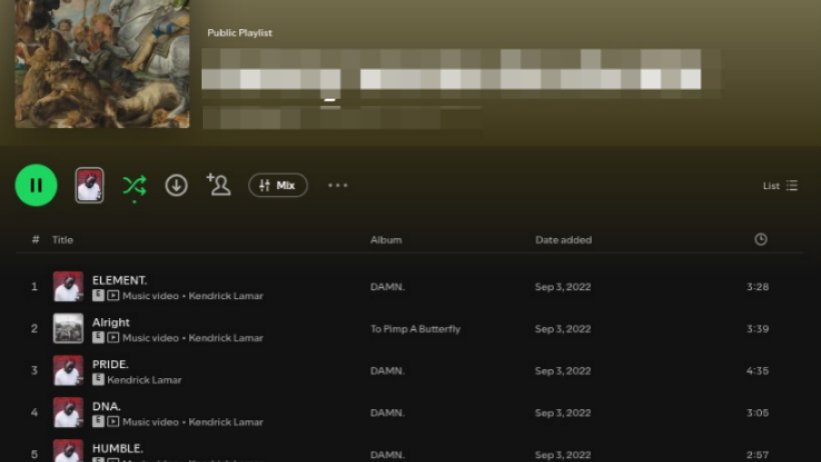Sort tracks by the Album column header
This screenshot has height=462, width=821.
(386, 240)
